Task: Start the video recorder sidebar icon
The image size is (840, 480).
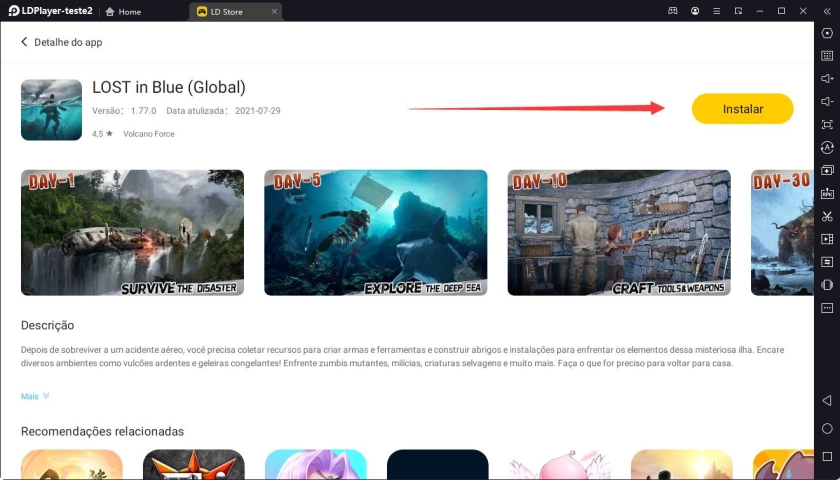Action: coord(827,239)
